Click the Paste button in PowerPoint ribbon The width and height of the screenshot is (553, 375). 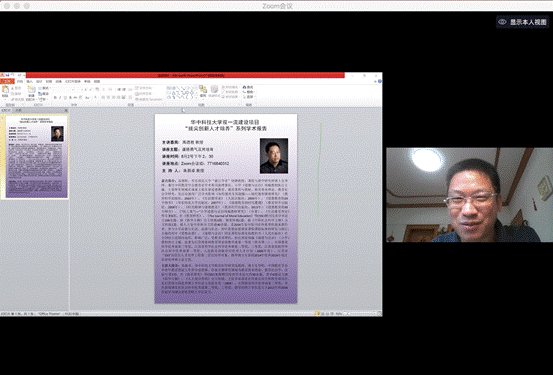[x=5, y=92]
